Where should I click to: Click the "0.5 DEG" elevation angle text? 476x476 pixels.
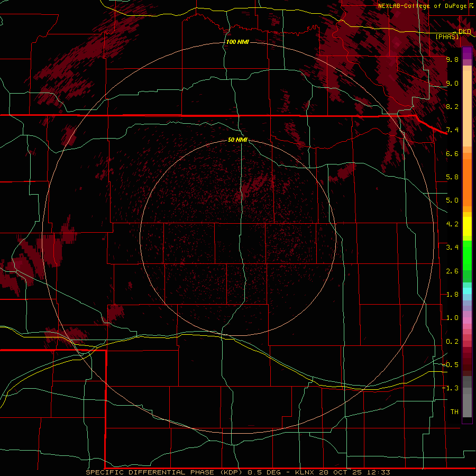(x=264, y=472)
